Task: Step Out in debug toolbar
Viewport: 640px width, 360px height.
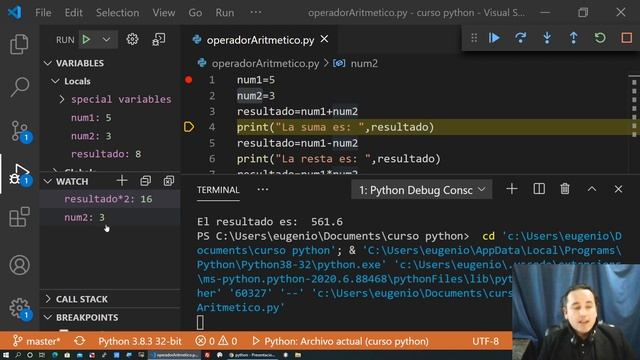Action: click(x=573, y=38)
